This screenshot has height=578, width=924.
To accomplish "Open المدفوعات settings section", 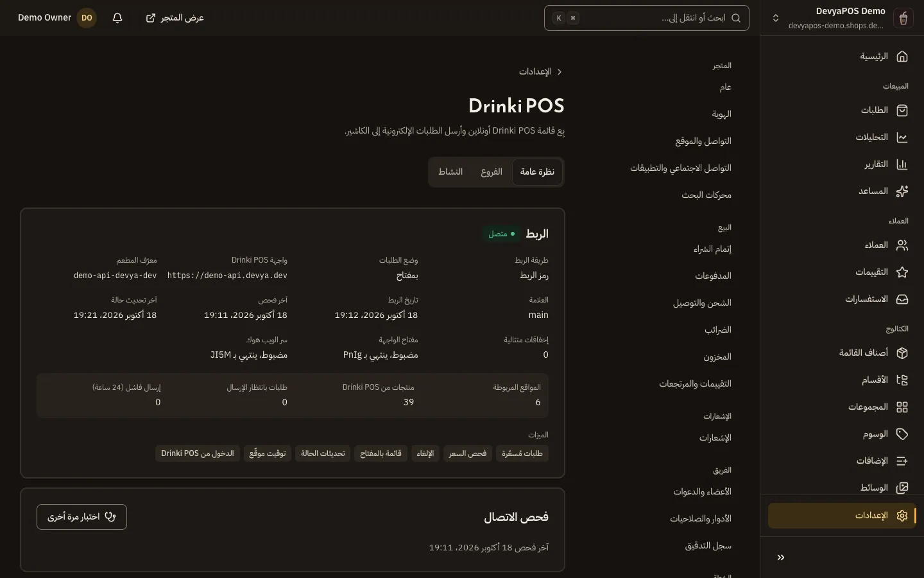I will [714, 276].
